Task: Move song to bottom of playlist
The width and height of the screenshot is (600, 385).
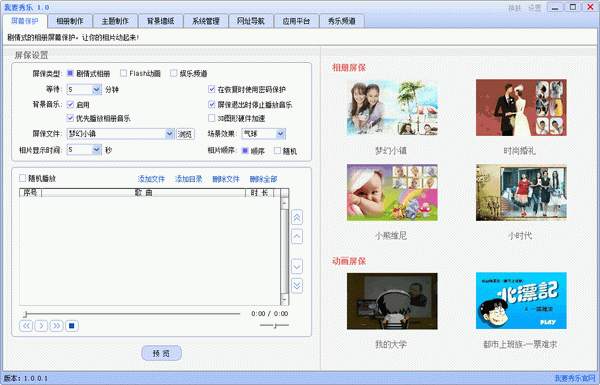Action: pyautogui.click(x=297, y=285)
